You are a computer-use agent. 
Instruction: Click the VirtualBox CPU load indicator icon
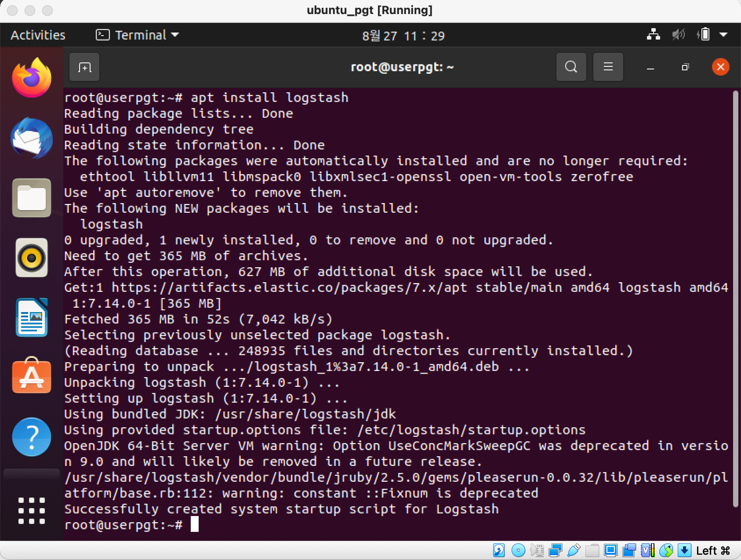pyautogui.click(x=648, y=550)
